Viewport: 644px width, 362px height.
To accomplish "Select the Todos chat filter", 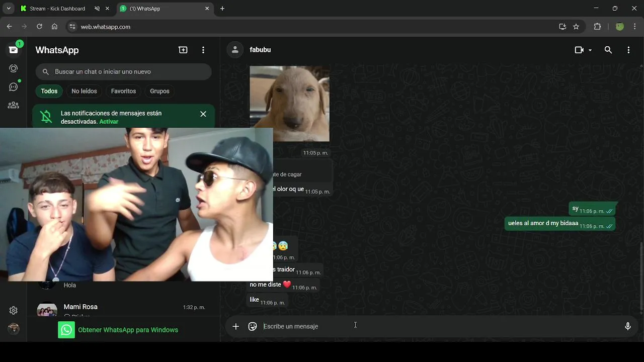I will (49, 91).
